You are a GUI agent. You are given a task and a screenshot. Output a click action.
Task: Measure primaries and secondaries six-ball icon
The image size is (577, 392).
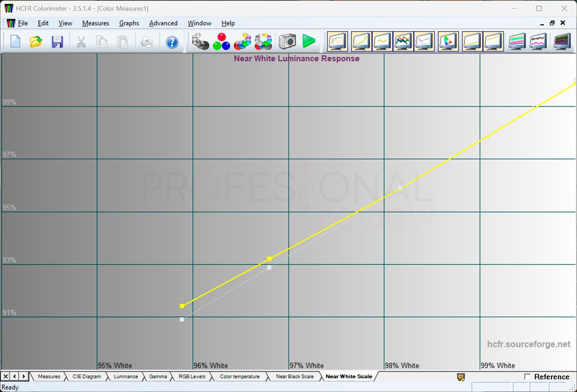(x=243, y=41)
